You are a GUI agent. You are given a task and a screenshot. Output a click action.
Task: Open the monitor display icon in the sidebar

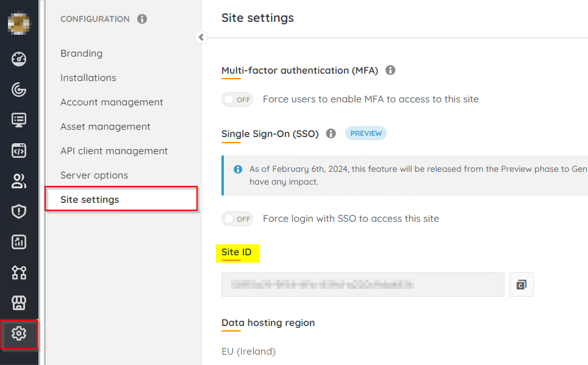coord(18,120)
